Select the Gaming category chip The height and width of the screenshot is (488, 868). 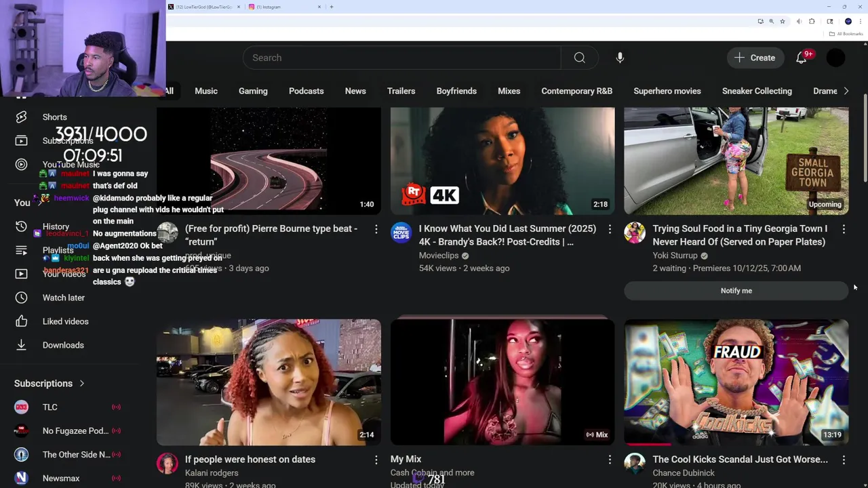point(253,91)
